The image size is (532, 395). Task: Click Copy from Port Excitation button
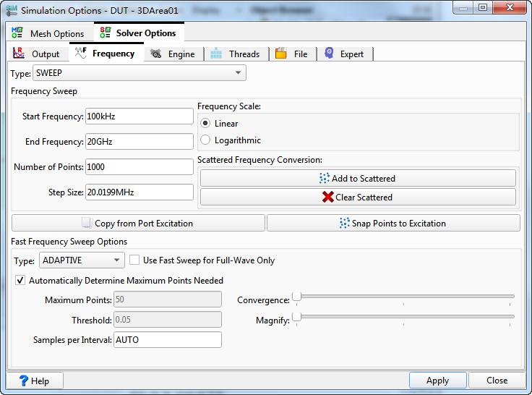[x=137, y=223]
